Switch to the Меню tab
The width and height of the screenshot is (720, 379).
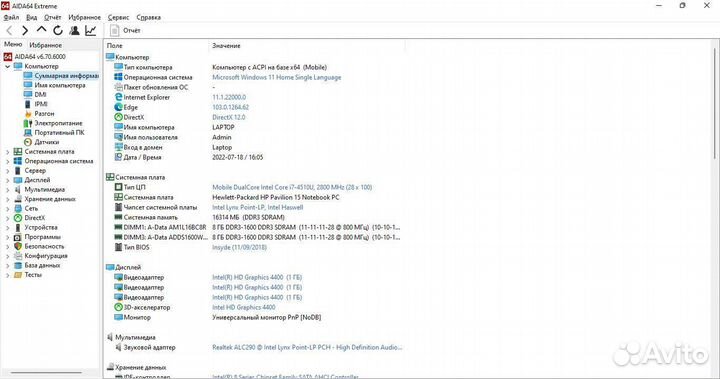click(13, 45)
